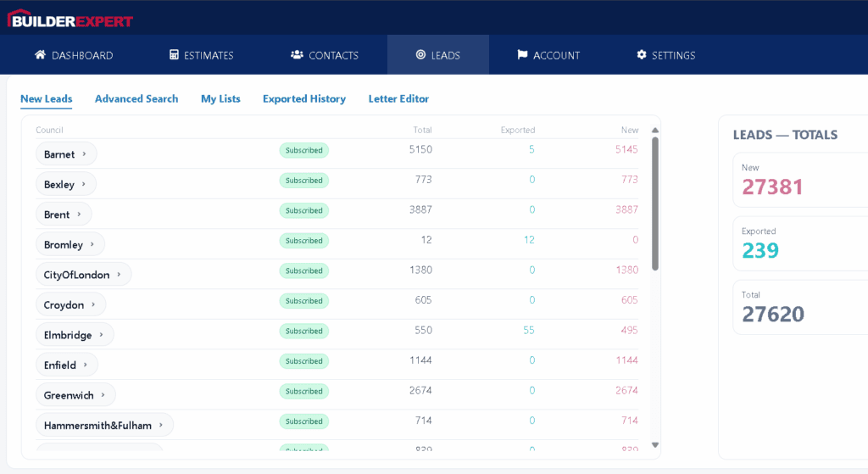Open the Enfield council button
This screenshot has height=474, width=868.
(x=67, y=365)
